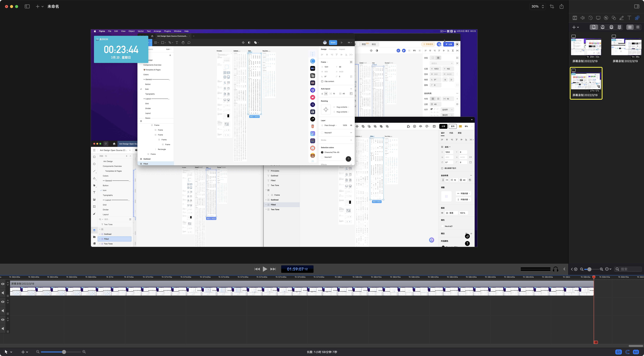
Task: Toggle the right inspector panel icon
Action: tap(637, 7)
